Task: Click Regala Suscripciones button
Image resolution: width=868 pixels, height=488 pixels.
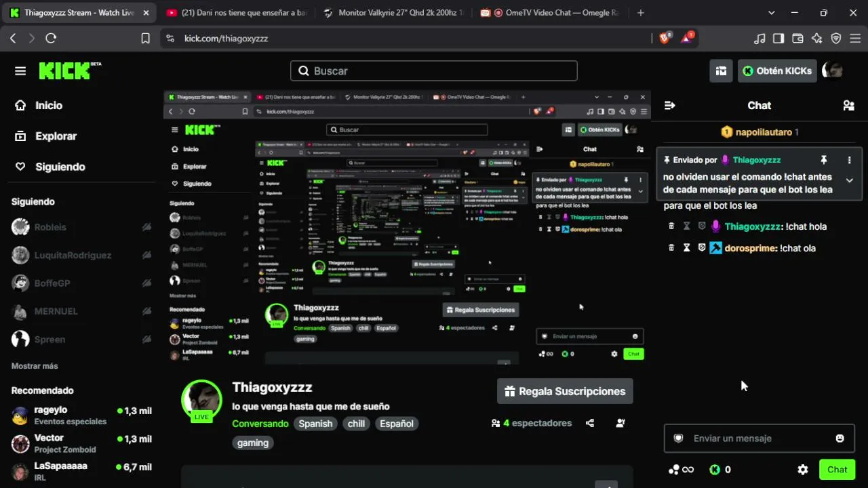Action: click(565, 391)
